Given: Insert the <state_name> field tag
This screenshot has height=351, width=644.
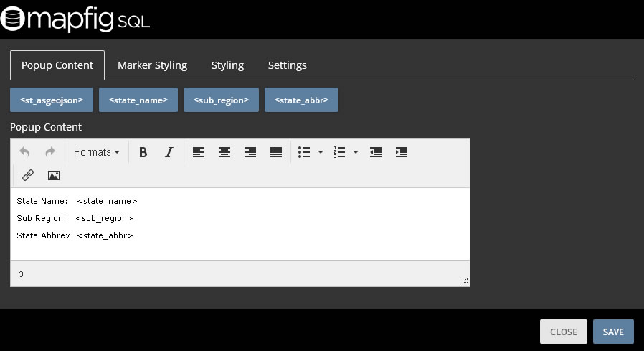Looking at the screenshot, I should (x=138, y=100).
